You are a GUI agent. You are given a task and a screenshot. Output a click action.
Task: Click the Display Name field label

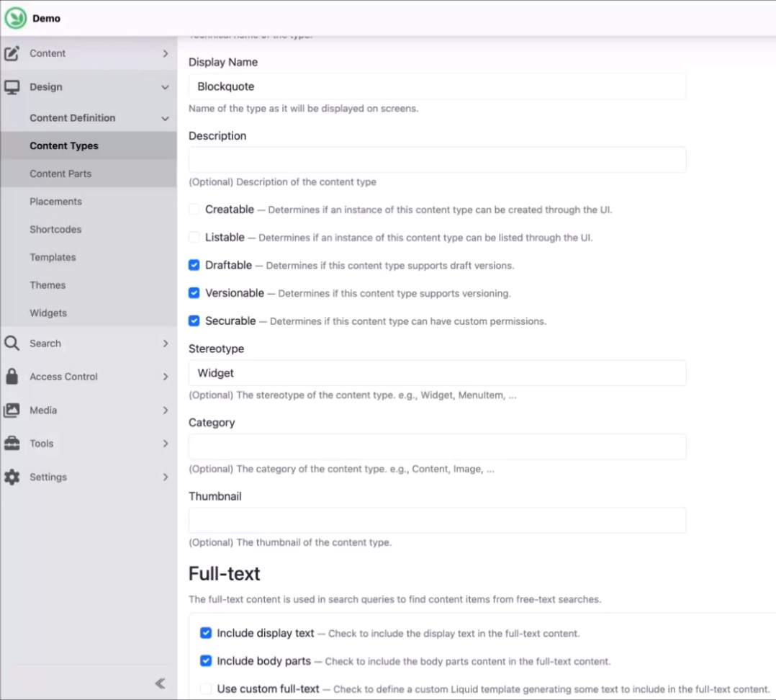click(x=222, y=62)
